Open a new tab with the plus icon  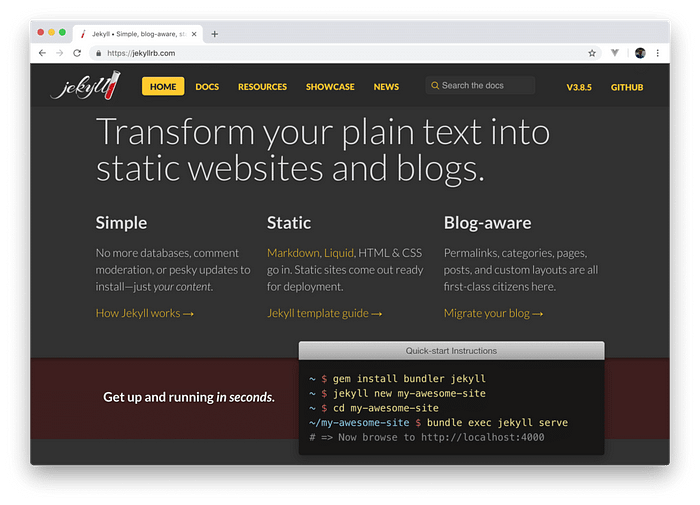(x=215, y=34)
